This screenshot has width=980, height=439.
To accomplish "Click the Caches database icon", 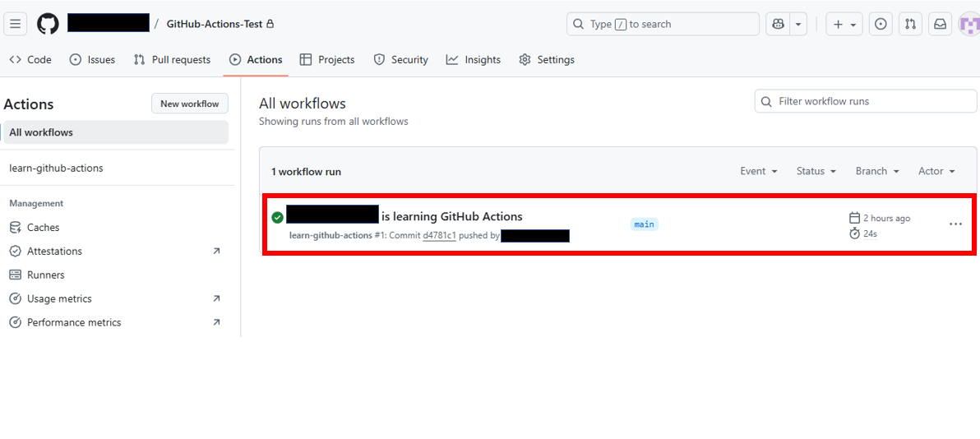I will coord(16,228).
